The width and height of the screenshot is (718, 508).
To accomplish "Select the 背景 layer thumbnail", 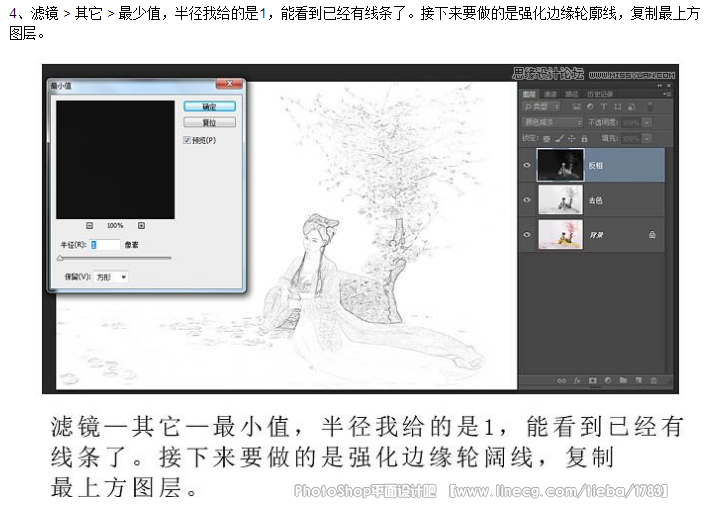I will pyautogui.click(x=560, y=235).
